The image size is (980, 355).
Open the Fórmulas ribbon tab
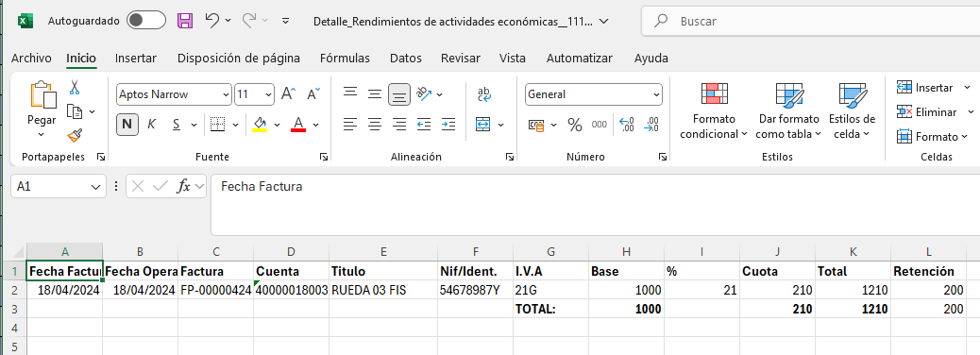click(x=345, y=59)
